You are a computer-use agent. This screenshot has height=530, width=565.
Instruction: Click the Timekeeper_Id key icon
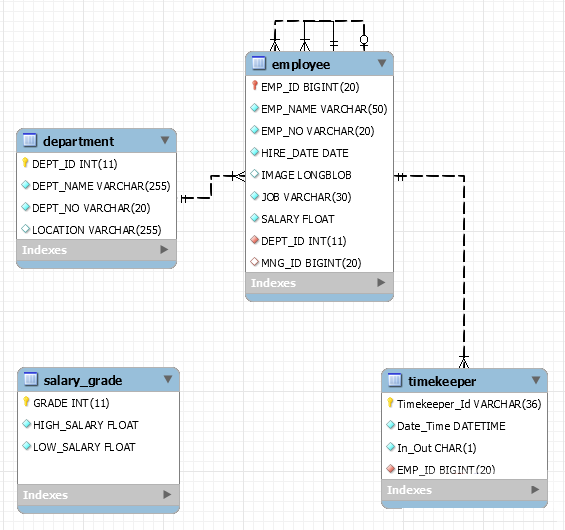click(x=390, y=402)
